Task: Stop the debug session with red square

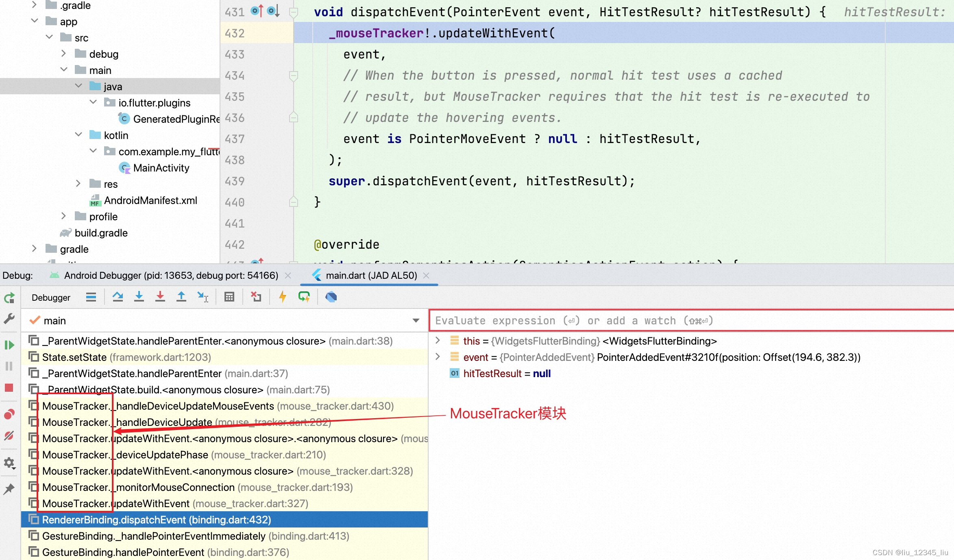Action: click(x=9, y=388)
